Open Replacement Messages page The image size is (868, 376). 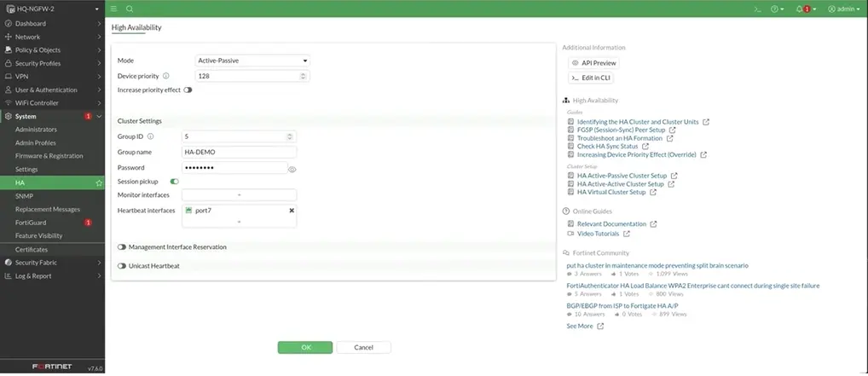48,210
